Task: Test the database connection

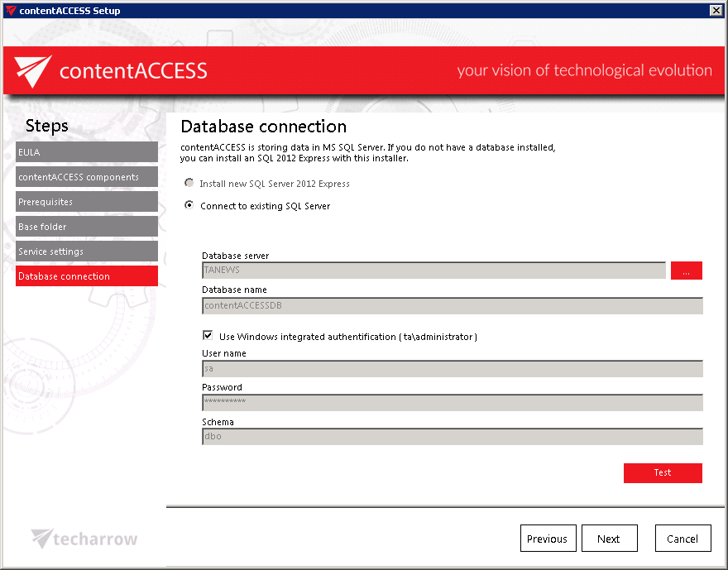Action: pos(663,472)
